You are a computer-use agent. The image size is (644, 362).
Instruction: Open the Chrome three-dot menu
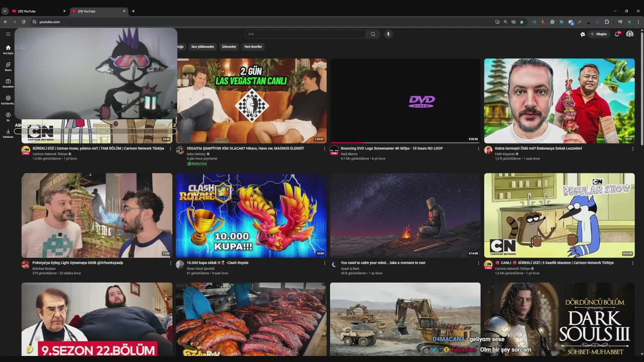(x=638, y=22)
